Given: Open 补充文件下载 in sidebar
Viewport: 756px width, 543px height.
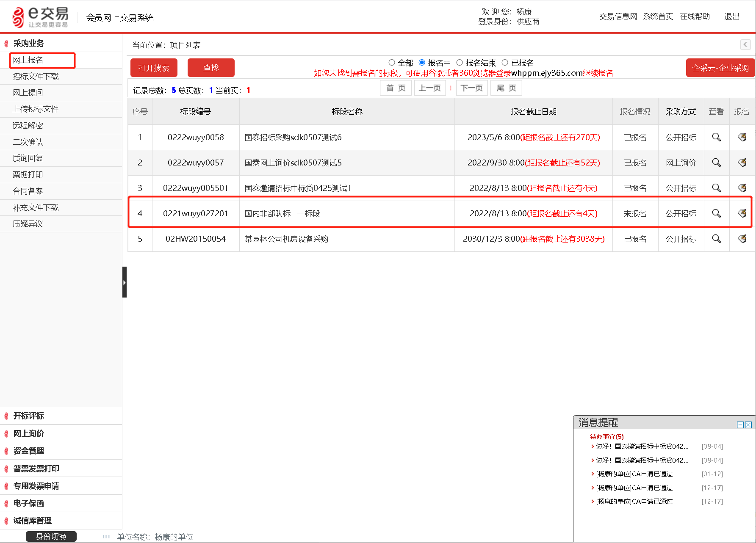Looking at the screenshot, I should pyautogui.click(x=36, y=208).
